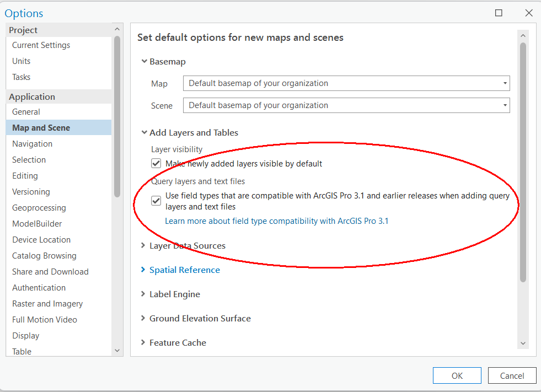541x392 pixels.
Task: Select Navigation in the Application list
Action: 32,143
